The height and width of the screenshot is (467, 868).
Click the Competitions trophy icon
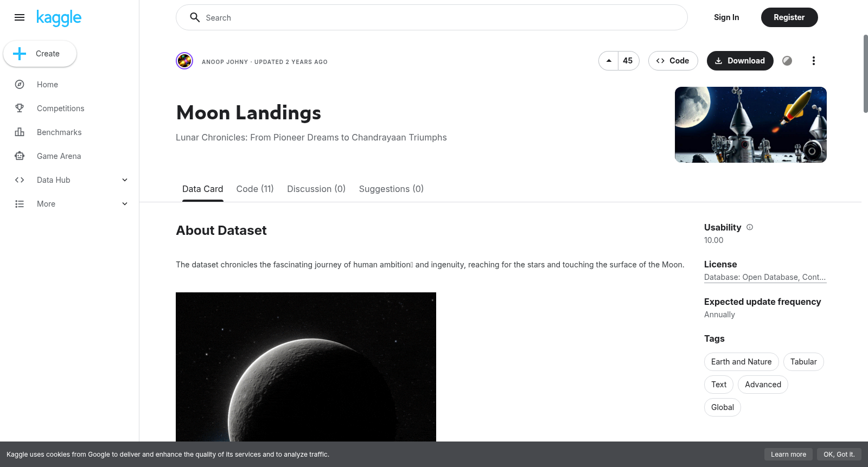20,108
